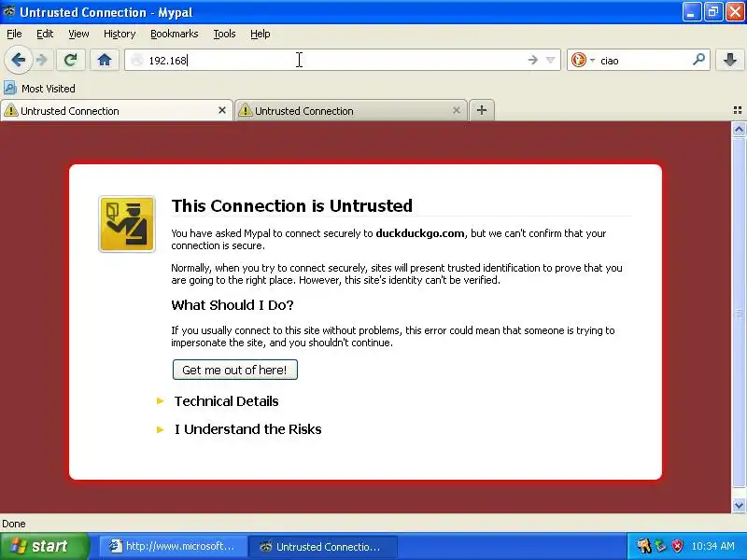Open the Edit menu
Screen dimensions: 747x560
[45, 34]
